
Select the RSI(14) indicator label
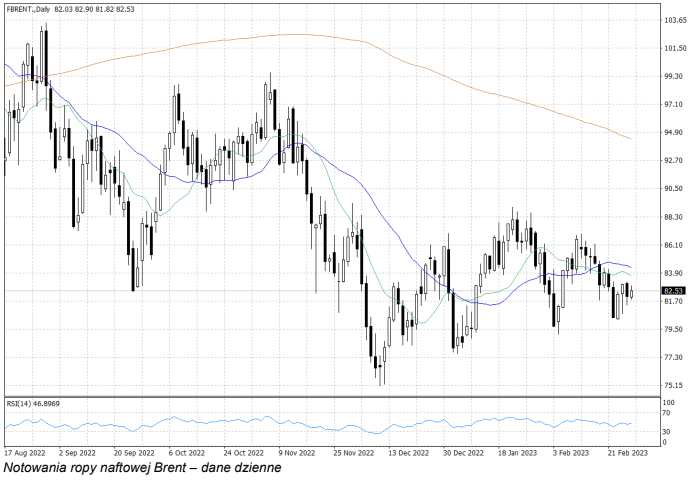tap(34, 402)
